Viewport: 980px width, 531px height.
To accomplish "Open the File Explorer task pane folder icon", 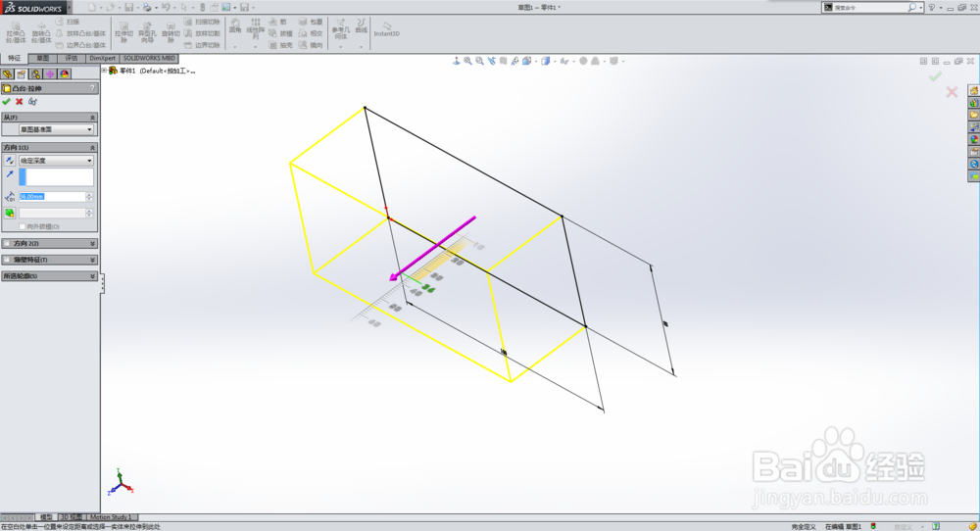I will 974,116.
